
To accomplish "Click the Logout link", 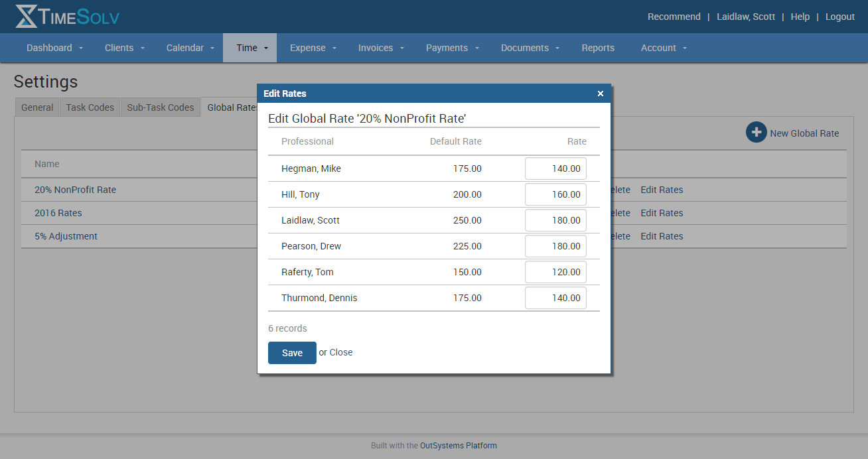I will point(839,17).
